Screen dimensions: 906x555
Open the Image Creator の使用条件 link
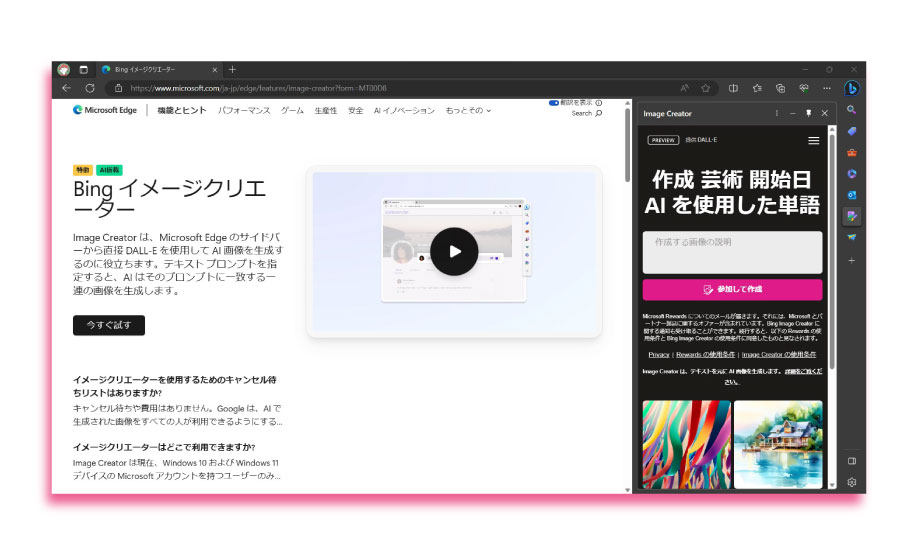779,355
